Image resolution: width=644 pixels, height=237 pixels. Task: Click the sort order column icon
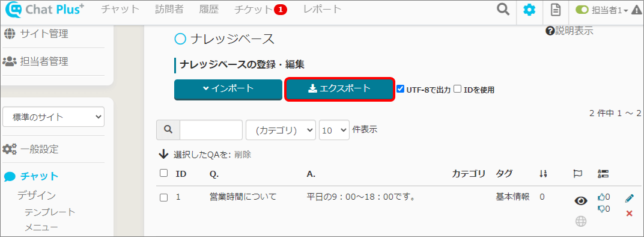click(543, 174)
